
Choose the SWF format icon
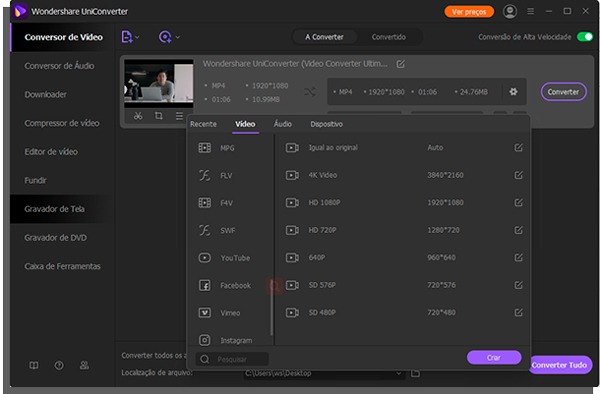pos(204,230)
